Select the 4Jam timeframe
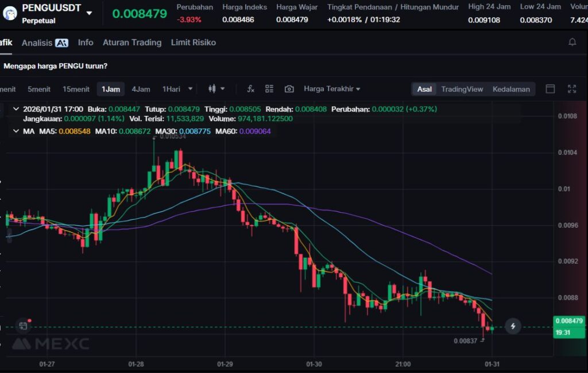Screen dimensions: 588x373 pyautogui.click(x=141, y=89)
